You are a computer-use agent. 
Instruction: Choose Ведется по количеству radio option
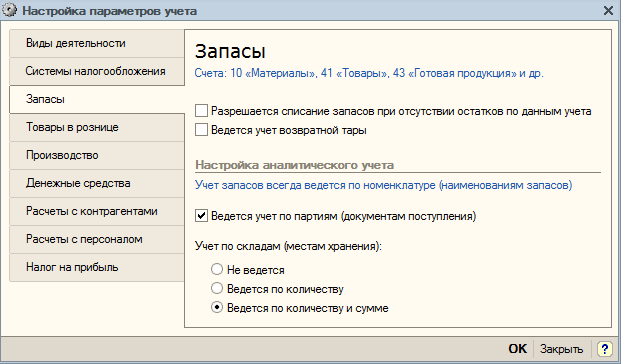point(217,288)
